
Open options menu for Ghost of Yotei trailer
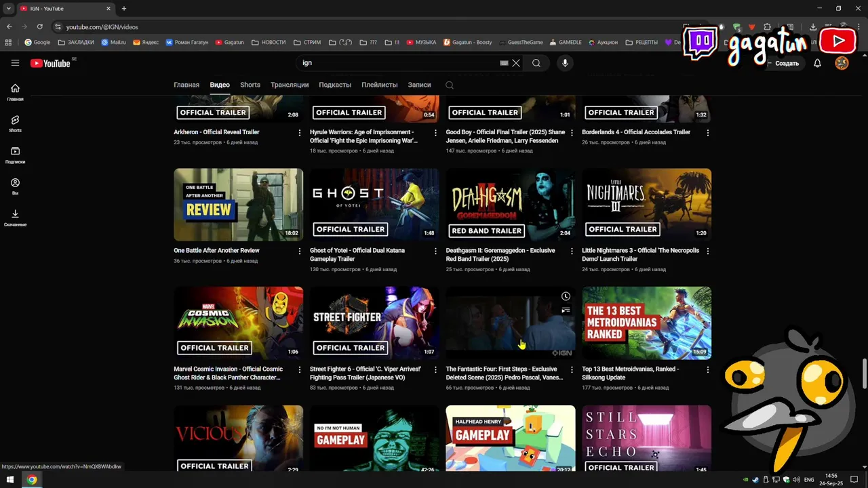435,251
